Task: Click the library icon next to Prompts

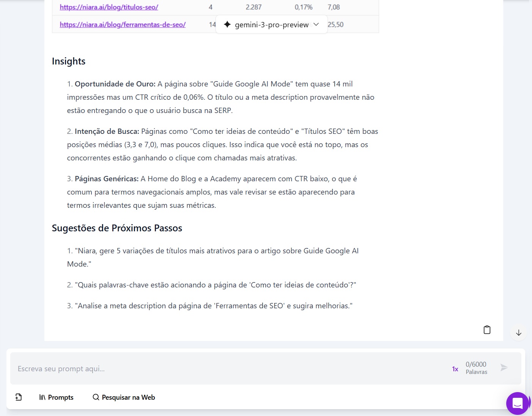Action: [42, 397]
